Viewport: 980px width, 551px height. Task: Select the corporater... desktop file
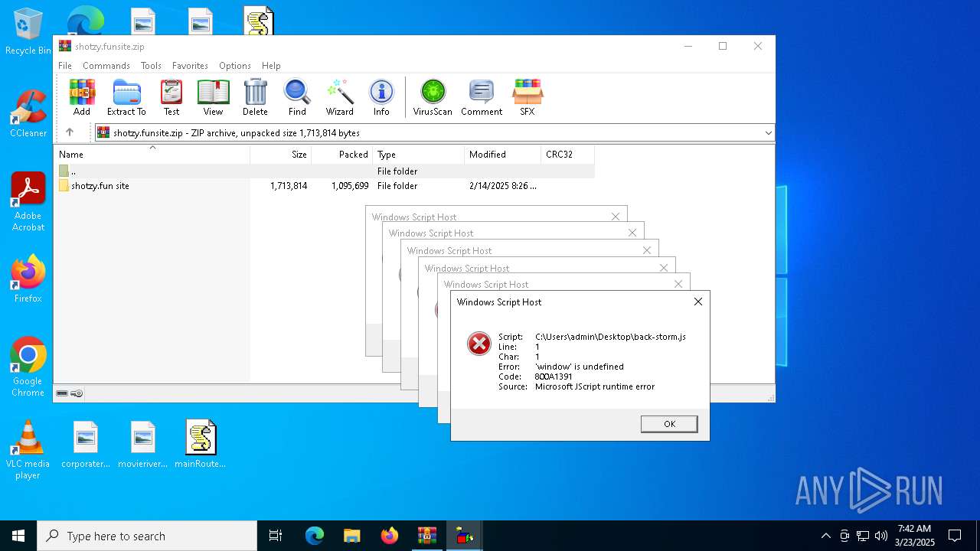86,445
